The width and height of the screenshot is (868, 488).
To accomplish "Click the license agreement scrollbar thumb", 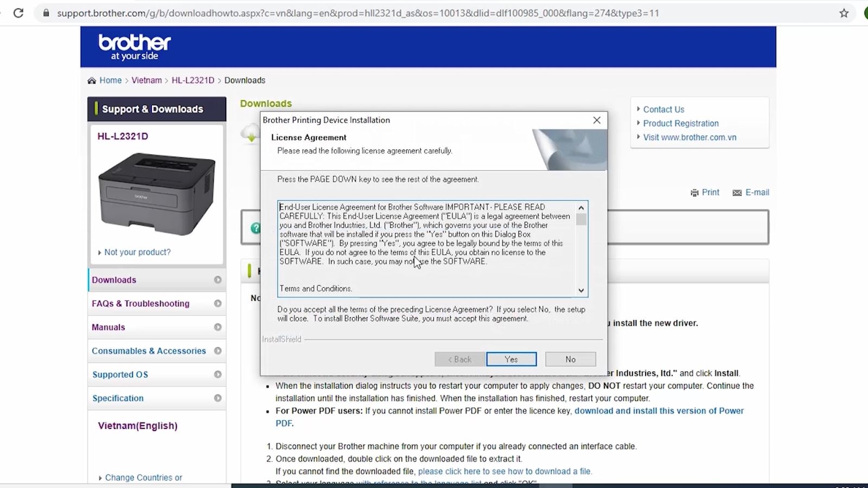I will [581, 219].
